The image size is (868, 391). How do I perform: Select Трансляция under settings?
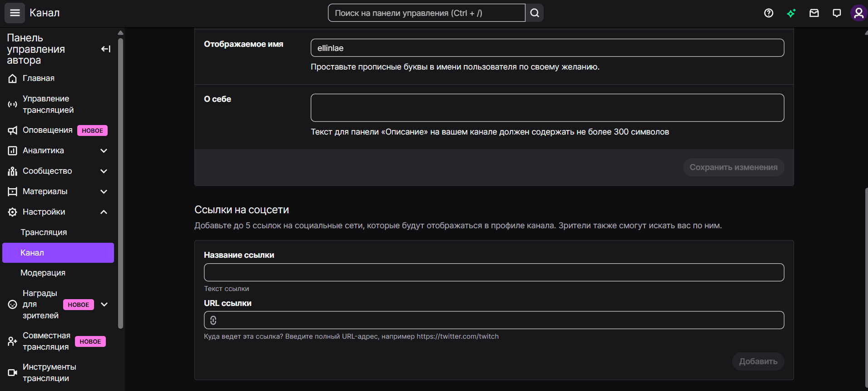pyautogui.click(x=44, y=232)
